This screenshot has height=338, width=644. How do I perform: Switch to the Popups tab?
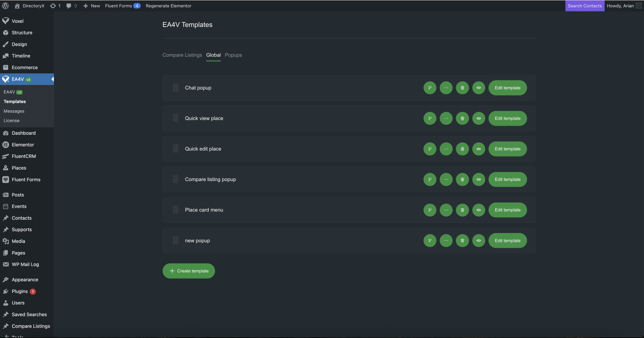pos(233,55)
